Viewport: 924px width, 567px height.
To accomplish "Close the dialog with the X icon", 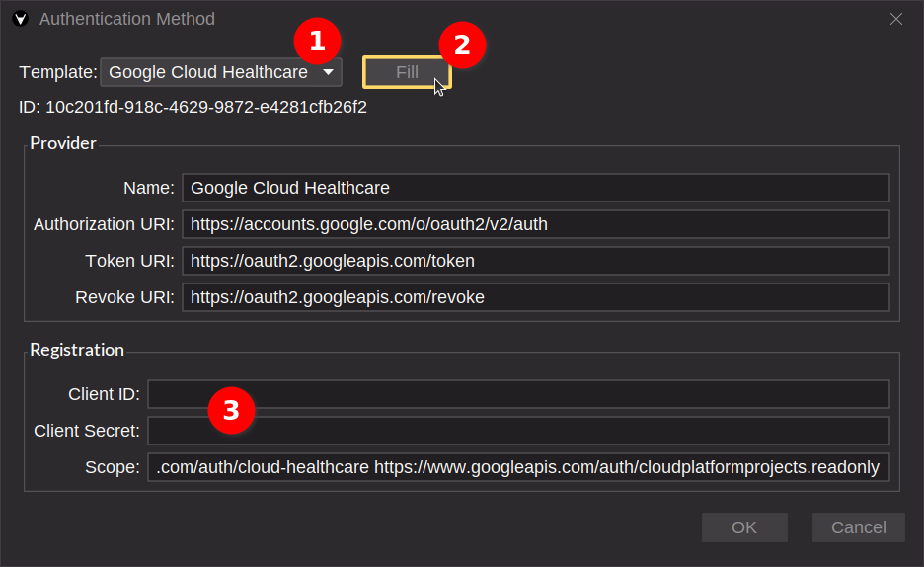I will (x=895, y=19).
